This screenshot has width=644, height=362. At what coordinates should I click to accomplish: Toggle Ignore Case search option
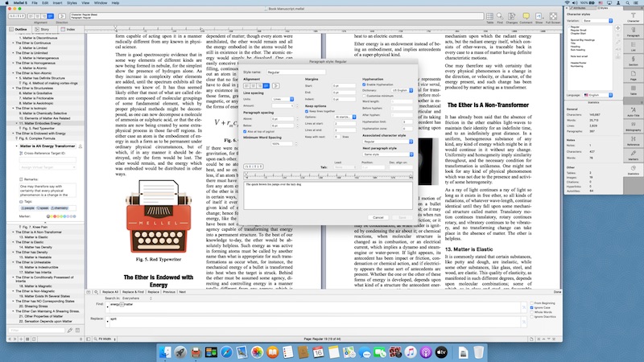coord(532,307)
